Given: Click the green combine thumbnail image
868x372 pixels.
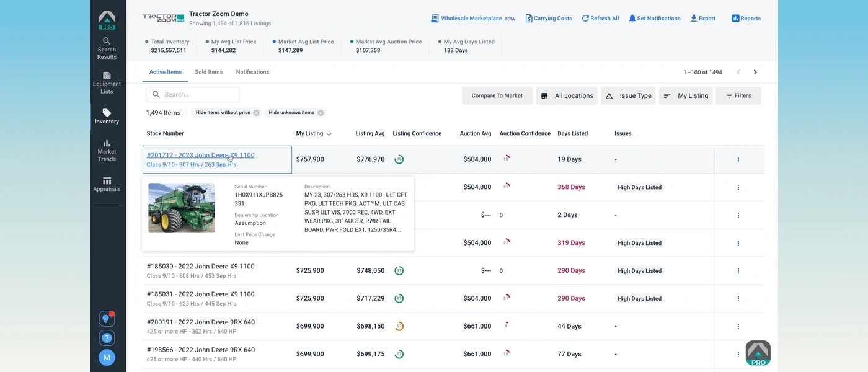Looking at the screenshot, I should [182, 208].
